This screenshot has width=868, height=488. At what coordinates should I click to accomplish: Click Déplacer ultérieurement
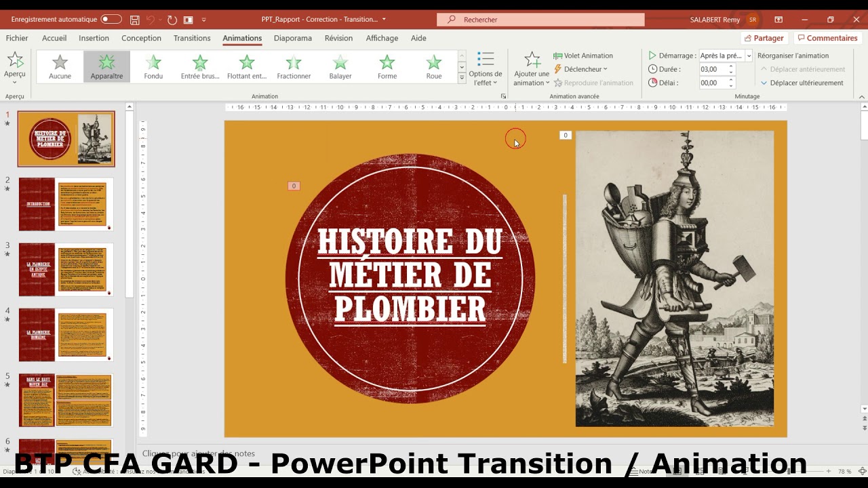click(802, 83)
